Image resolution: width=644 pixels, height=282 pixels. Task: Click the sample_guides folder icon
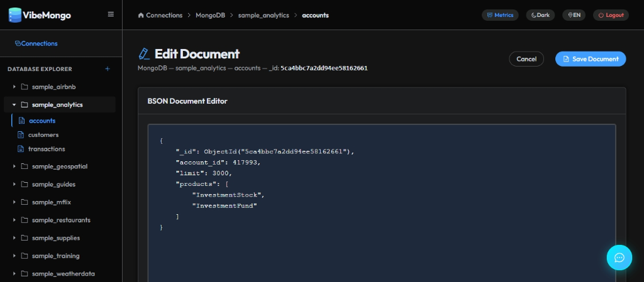(25, 184)
